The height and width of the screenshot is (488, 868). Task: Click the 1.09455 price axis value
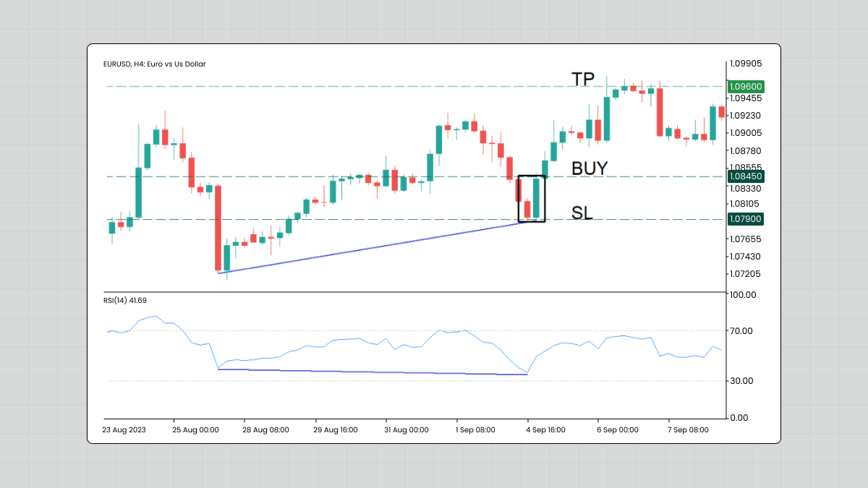pyautogui.click(x=747, y=98)
